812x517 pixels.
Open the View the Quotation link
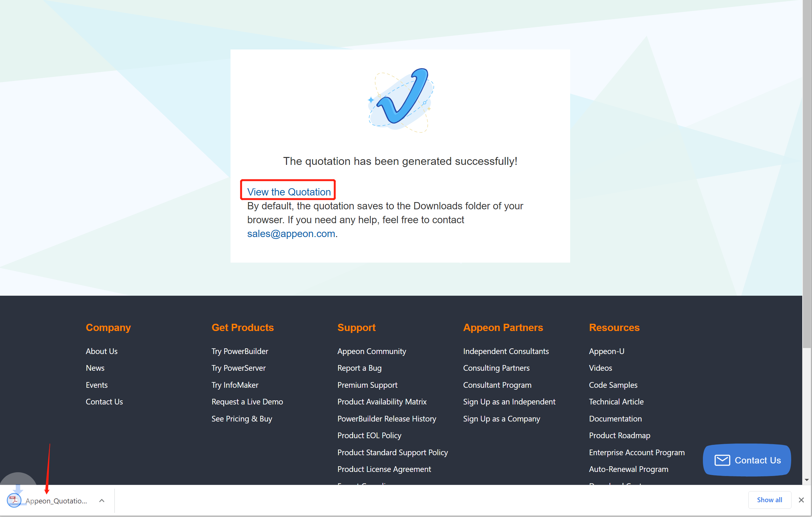[x=289, y=192]
